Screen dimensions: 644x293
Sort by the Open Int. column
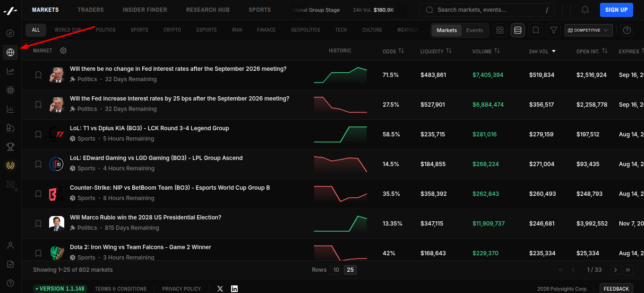click(592, 51)
